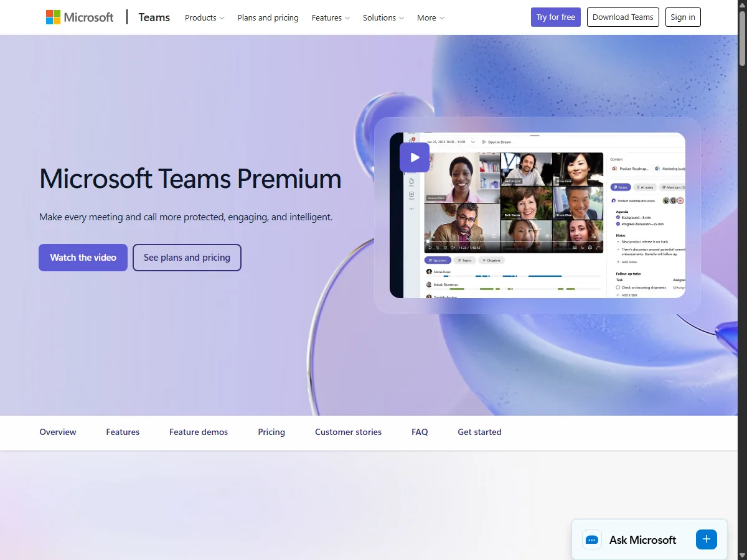The image size is (747, 560).
Task: Click the Download Teams button
Action: (x=623, y=17)
